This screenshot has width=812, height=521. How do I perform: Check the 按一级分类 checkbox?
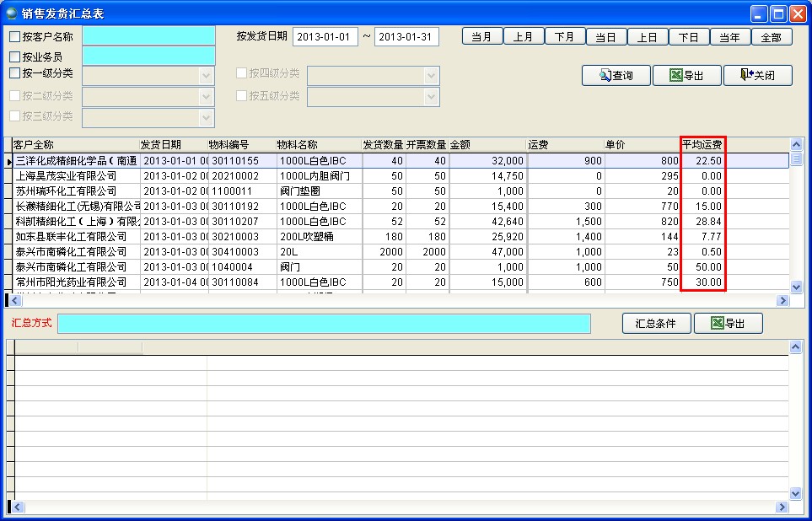15,73
